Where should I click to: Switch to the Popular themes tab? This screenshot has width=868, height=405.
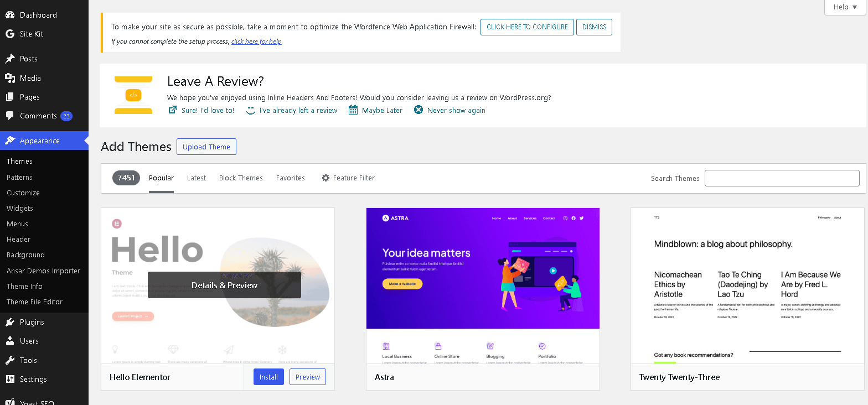pyautogui.click(x=161, y=178)
